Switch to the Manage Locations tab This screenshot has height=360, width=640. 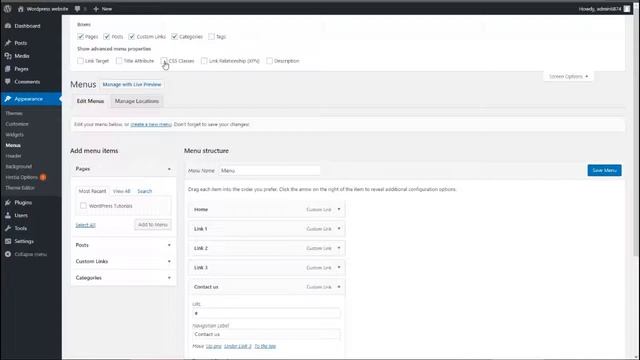click(x=137, y=101)
